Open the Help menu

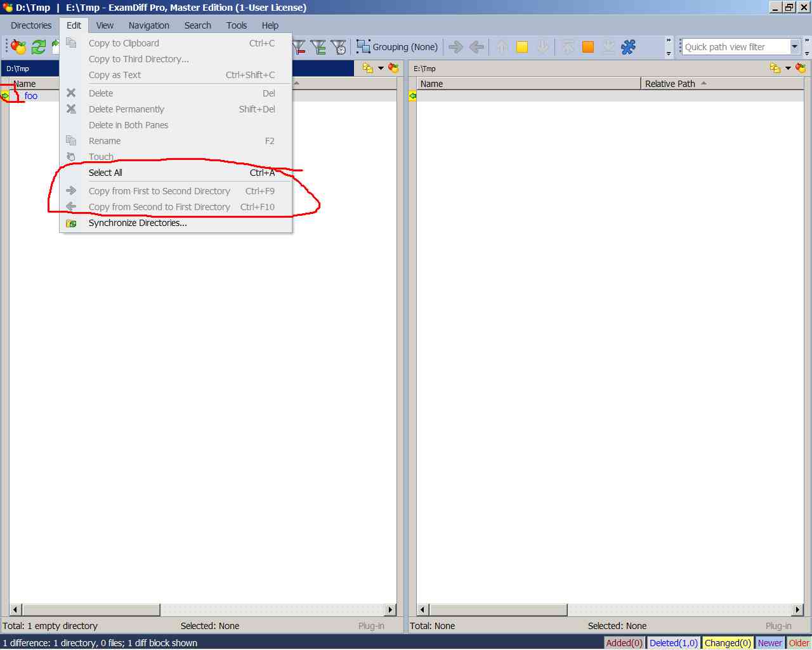pyautogui.click(x=270, y=25)
